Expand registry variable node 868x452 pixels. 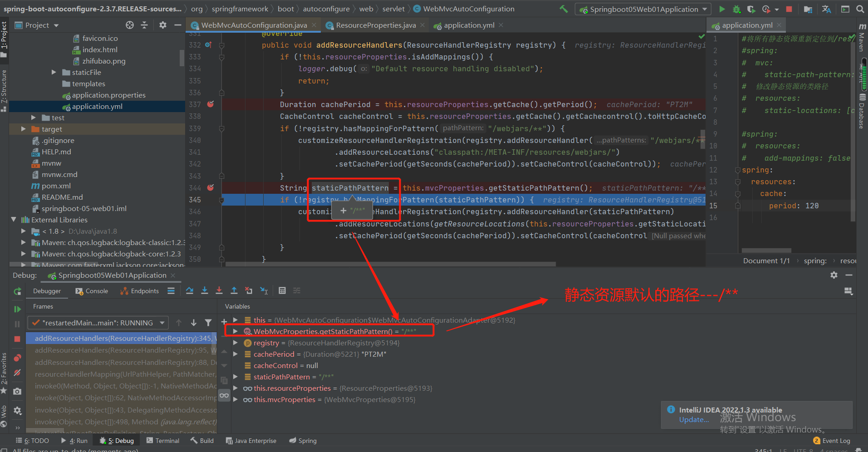click(235, 343)
